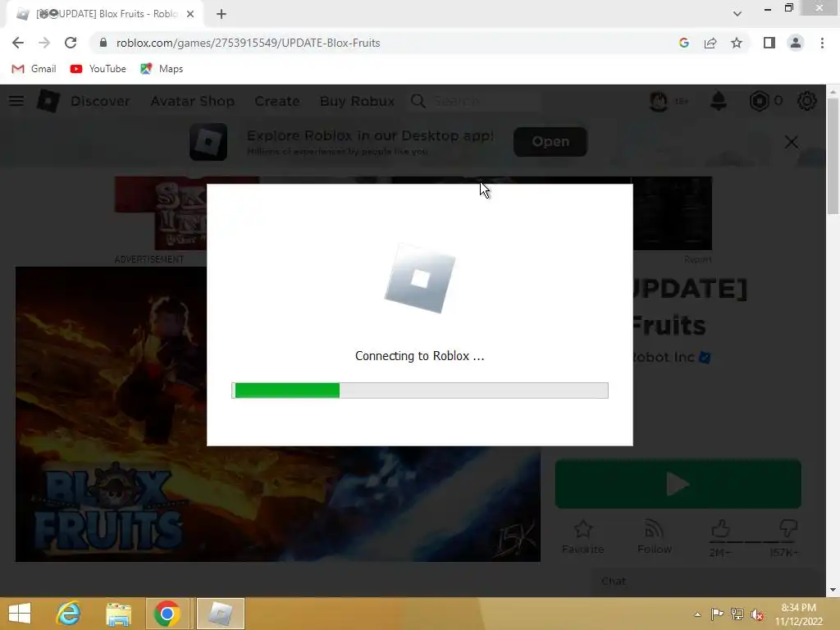840x630 pixels.
Task: Open the Windows Start button
Action: coord(20,614)
